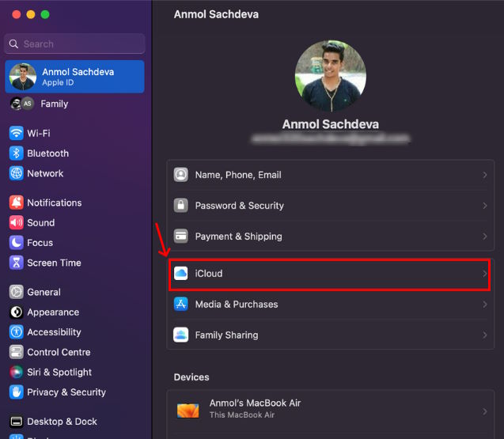Go to Screen Time settings
The width and height of the screenshot is (504, 439).
click(x=74, y=263)
